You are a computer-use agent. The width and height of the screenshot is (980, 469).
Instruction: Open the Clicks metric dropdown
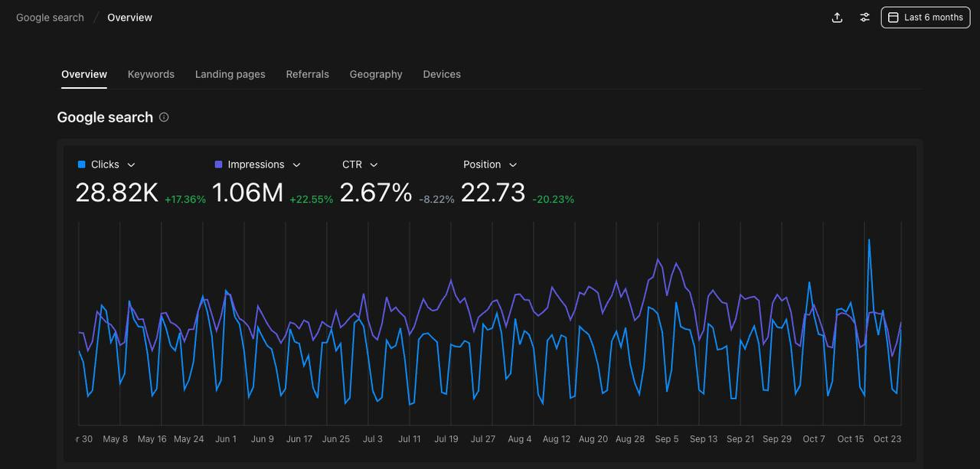click(x=130, y=164)
